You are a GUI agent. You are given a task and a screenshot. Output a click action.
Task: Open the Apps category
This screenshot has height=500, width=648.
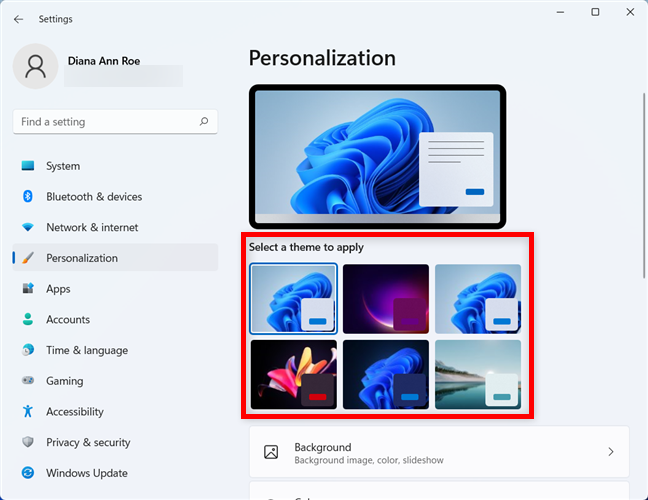115,288
